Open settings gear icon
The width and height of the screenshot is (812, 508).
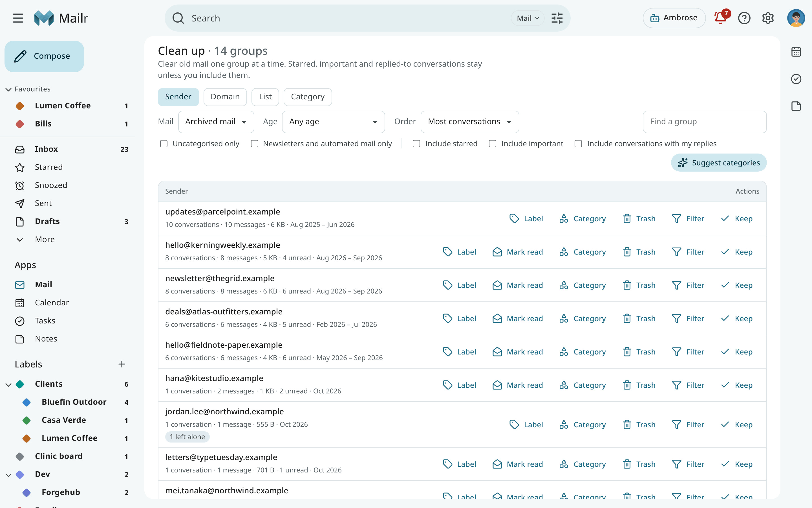click(768, 18)
